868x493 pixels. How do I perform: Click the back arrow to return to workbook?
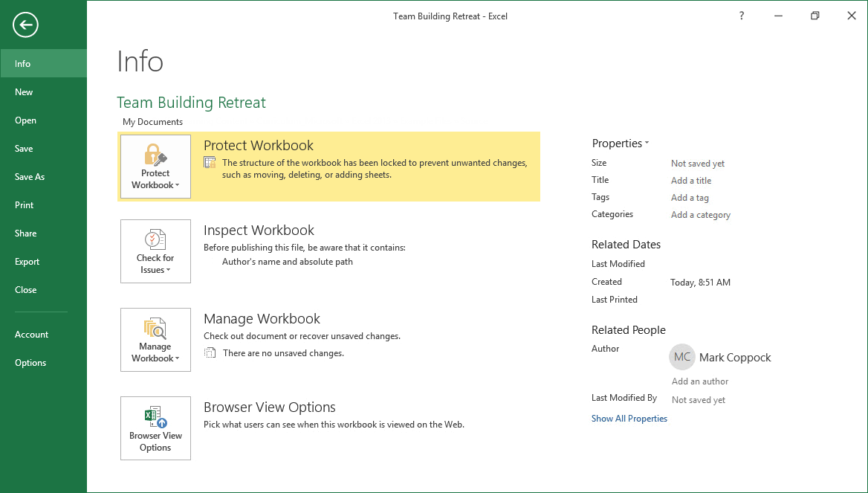pyautogui.click(x=25, y=25)
